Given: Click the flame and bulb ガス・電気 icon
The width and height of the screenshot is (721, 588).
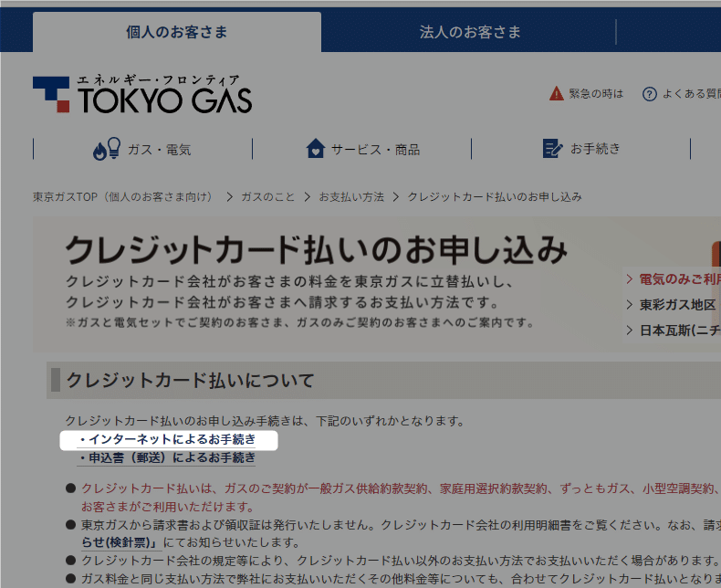Looking at the screenshot, I should [107, 149].
